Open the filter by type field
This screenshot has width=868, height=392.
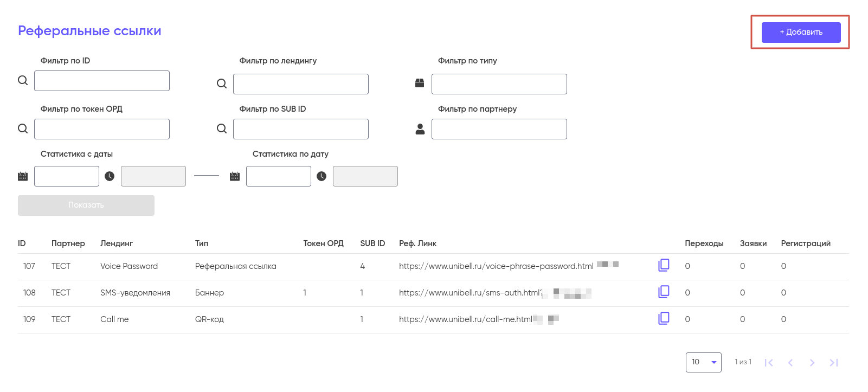tap(499, 84)
